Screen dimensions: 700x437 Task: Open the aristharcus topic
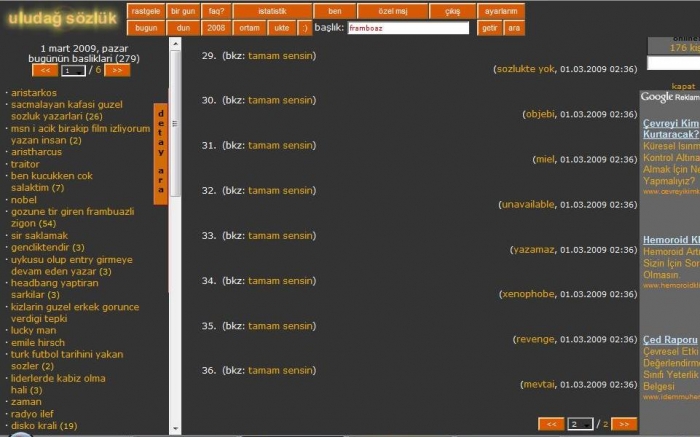pyautogui.click(x=37, y=152)
